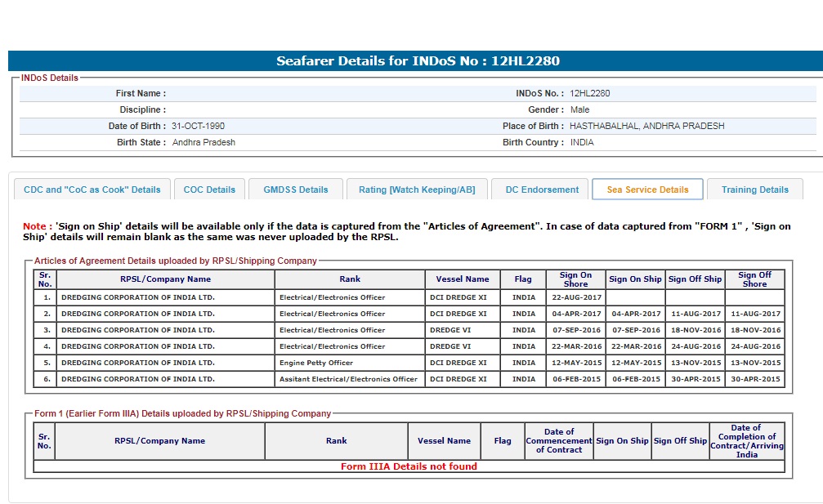
Task: Click the Assitant Electrical/Electronics Officer rank cell
Action: tap(348, 379)
